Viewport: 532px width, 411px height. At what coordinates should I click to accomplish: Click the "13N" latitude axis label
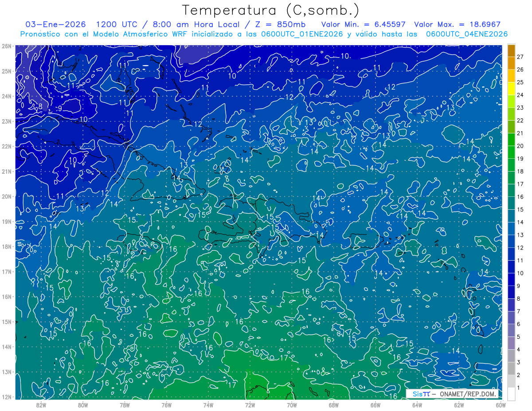point(6,372)
